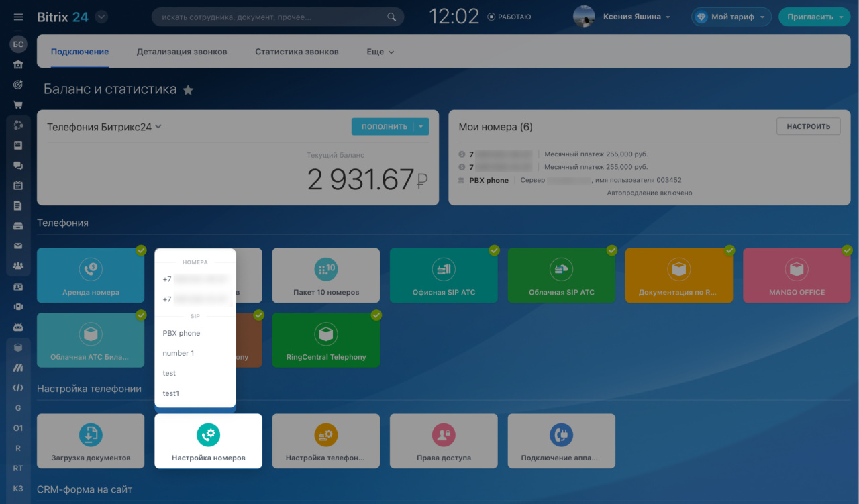This screenshot has width=859, height=504.
Task: Expand the Bitrix 24 logo dropdown chevron
Action: [x=101, y=17]
